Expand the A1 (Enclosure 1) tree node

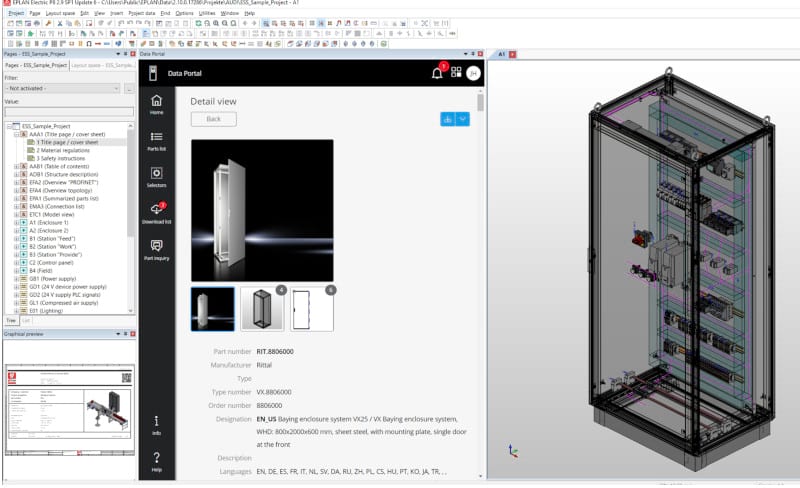tap(16, 222)
